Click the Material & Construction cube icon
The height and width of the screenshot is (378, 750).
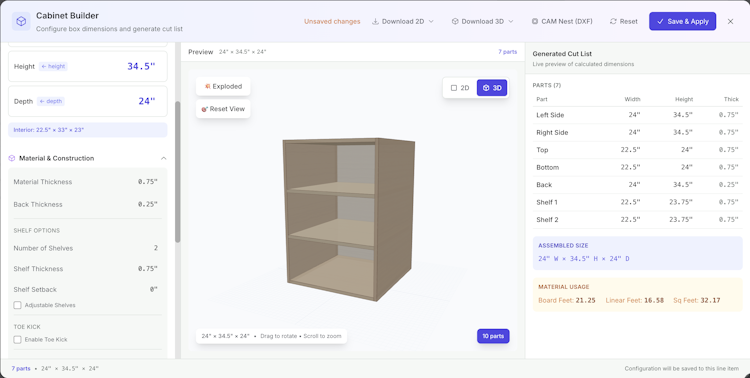point(12,158)
